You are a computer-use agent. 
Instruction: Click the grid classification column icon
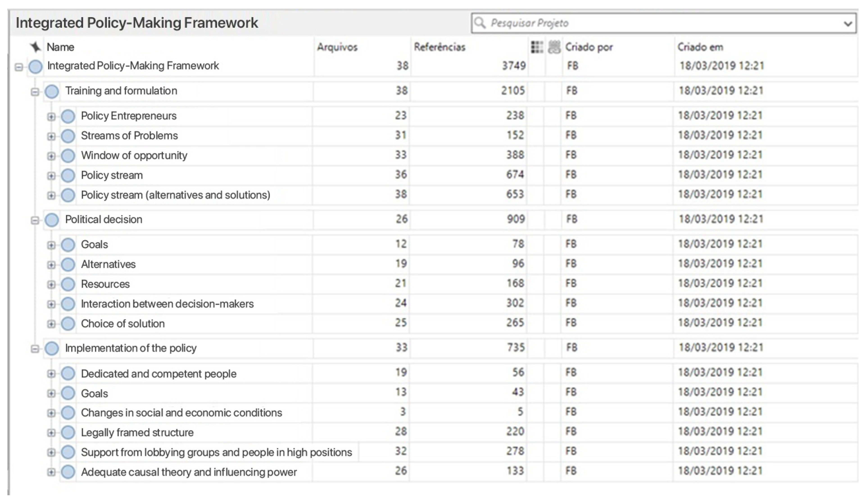coord(537,47)
